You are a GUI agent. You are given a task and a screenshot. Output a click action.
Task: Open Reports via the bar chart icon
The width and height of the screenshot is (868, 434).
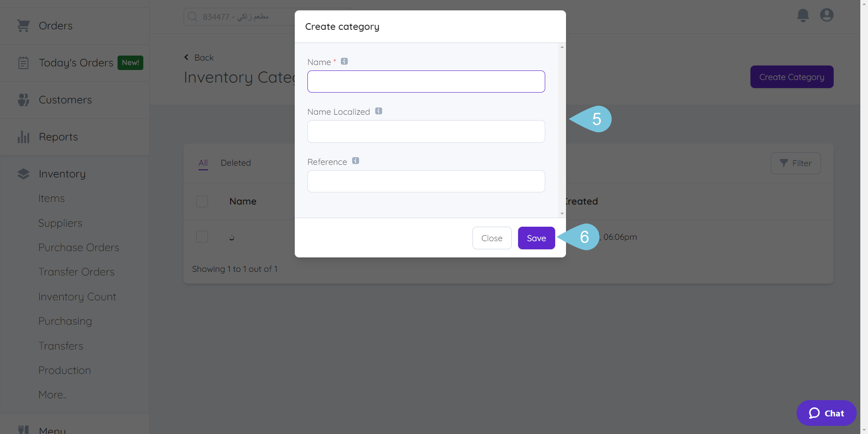[23, 136]
